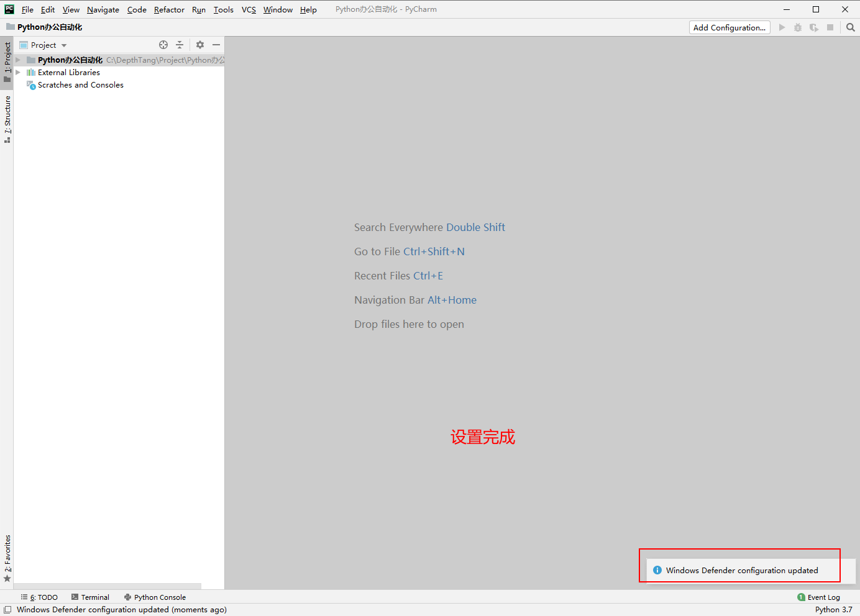Click the Debug bug icon

[798, 27]
